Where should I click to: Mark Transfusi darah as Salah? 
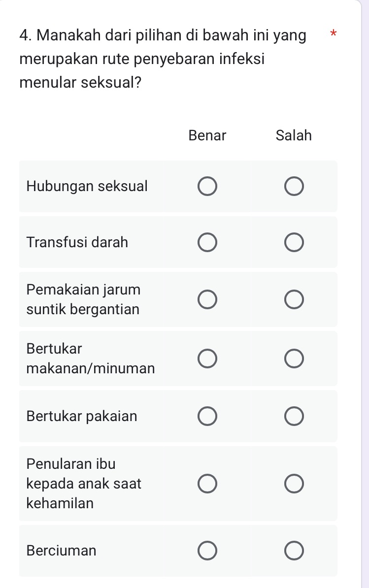point(294,242)
